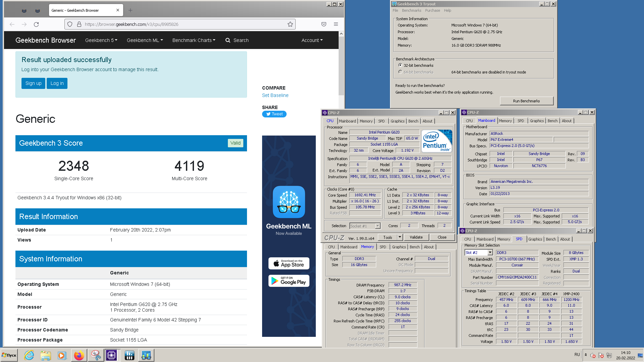Click the Close button in CPU-Z
This screenshot has width=644, height=362.
[x=442, y=237]
